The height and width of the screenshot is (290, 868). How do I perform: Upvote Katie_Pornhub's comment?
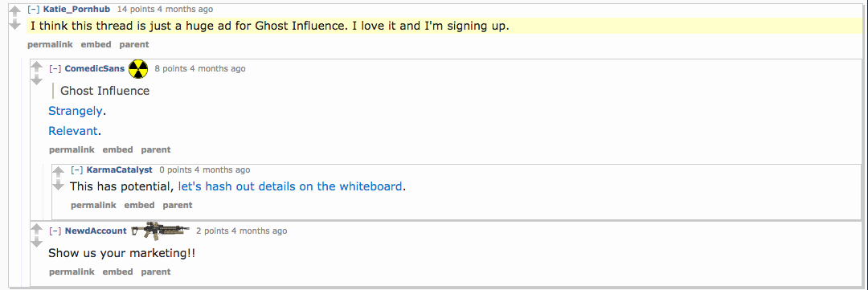(x=15, y=11)
